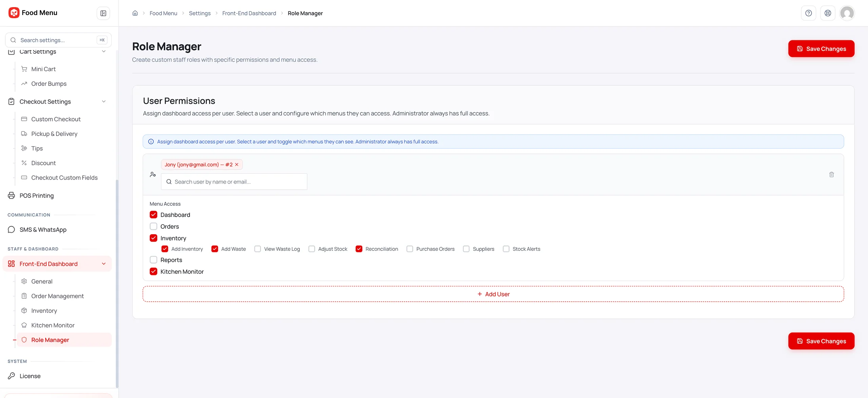Viewport: 868px width, 398px height.
Task: Collapse the sidebar panel icon
Action: [x=103, y=13]
